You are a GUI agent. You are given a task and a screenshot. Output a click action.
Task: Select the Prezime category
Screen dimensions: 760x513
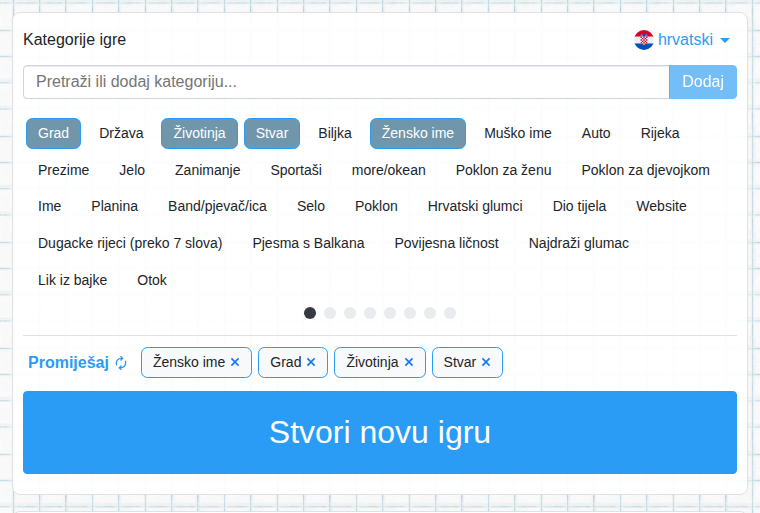63,170
